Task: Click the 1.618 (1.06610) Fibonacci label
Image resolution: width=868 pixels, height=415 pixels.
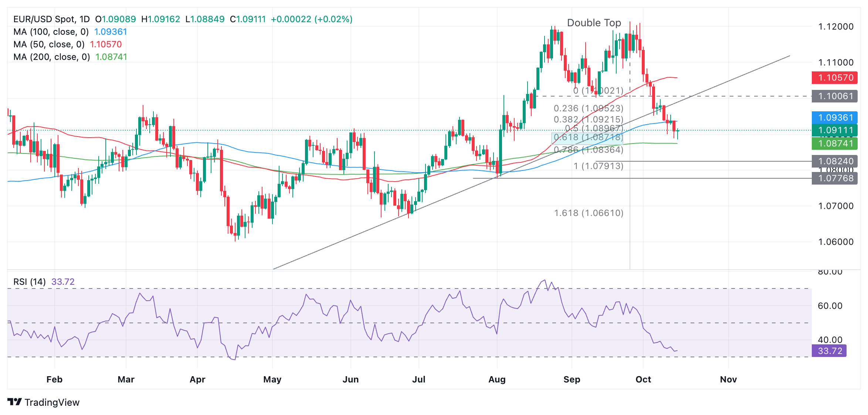Action: 589,213
